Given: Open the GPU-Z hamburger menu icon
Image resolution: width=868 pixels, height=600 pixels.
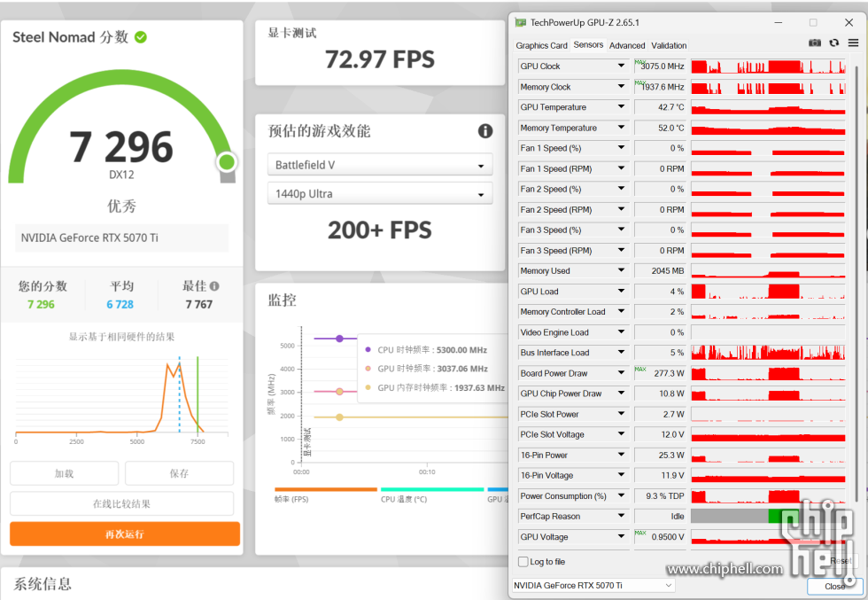Looking at the screenshot, I should point(853,43).
